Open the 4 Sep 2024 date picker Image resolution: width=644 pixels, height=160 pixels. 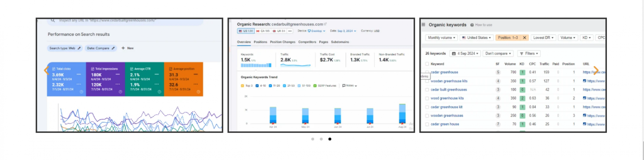tap(465, 53)
